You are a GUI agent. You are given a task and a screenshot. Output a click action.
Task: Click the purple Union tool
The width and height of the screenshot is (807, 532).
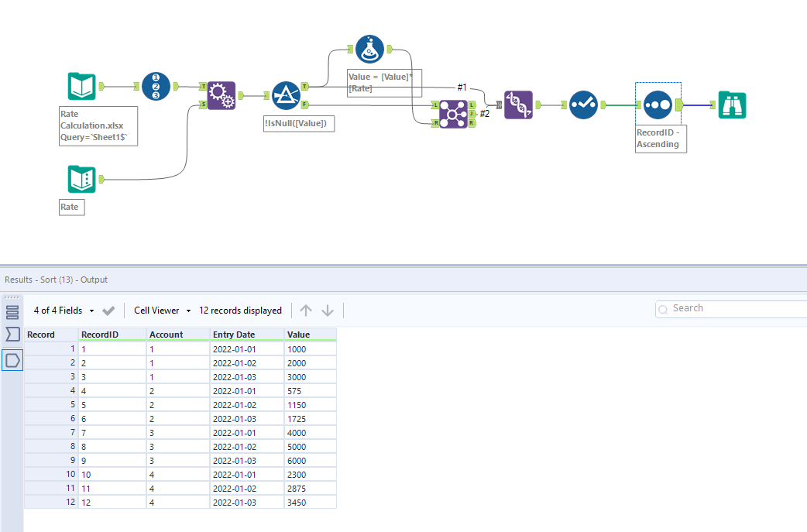(518, 105)
